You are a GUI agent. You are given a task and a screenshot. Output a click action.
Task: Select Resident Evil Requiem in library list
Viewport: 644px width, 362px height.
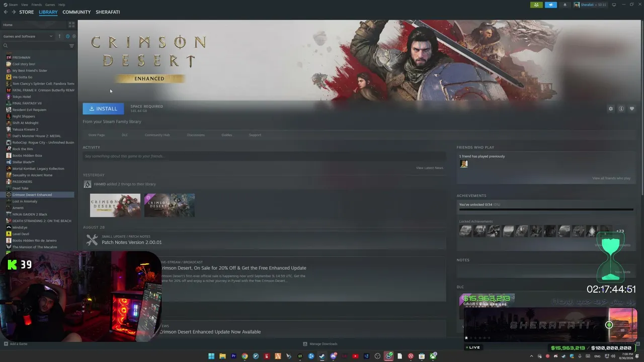pyautogui.click(x=29, y=110)
